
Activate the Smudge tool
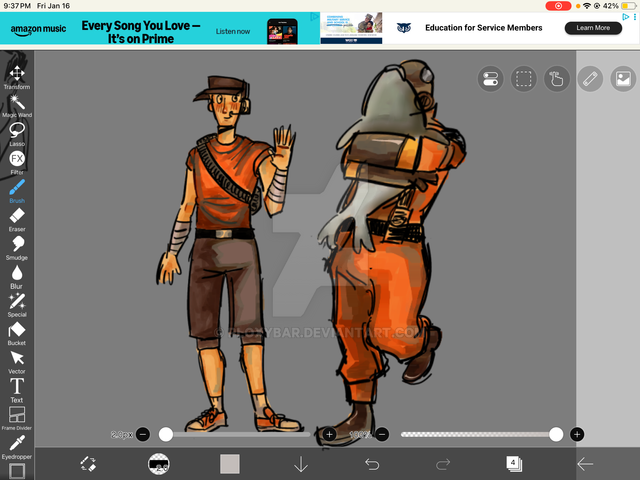(x=17, y=245)
